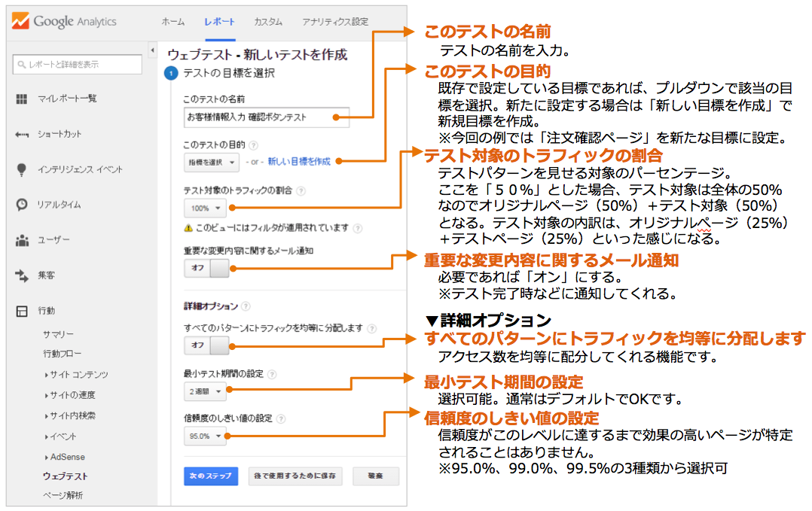Click 次のステップ button
This screenshot has width=812, height=511.
point(211,476)
